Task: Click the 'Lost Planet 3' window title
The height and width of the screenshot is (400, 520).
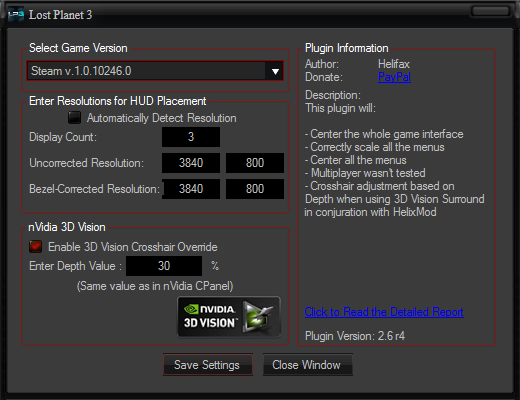Action: point(60,15)
